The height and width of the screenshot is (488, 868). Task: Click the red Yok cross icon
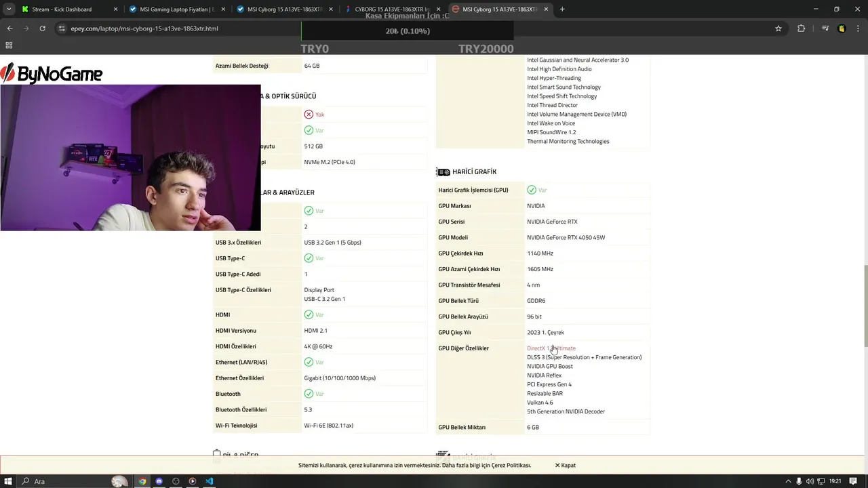(309, 115)
